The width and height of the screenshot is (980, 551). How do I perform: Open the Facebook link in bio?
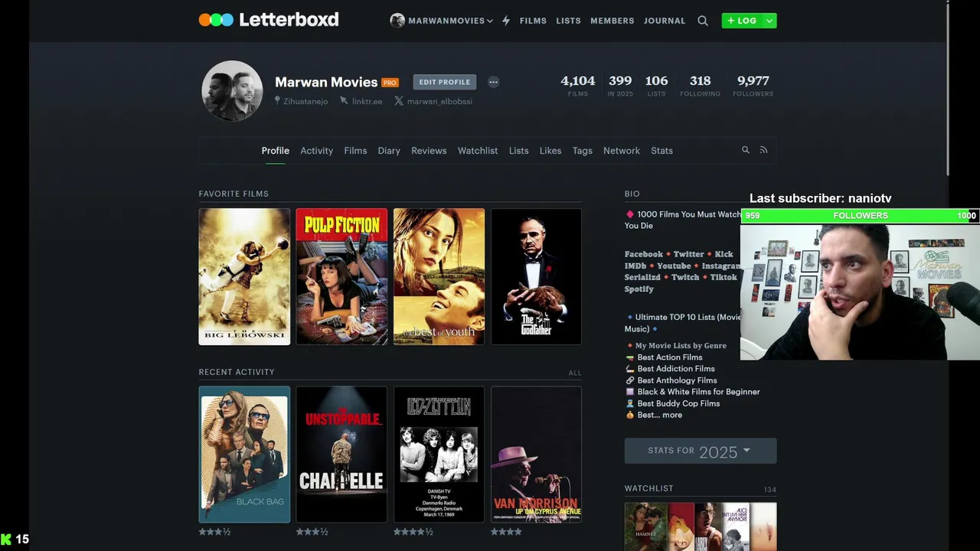(644, 254)
